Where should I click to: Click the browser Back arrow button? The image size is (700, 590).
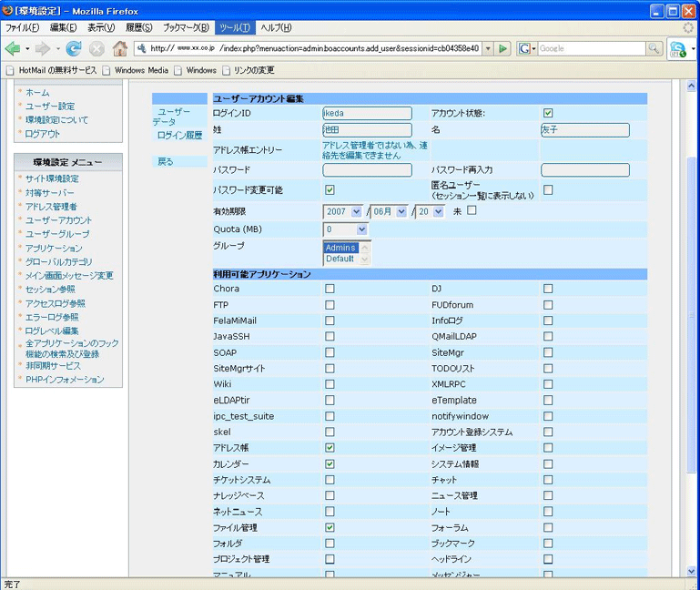(13, 48)
